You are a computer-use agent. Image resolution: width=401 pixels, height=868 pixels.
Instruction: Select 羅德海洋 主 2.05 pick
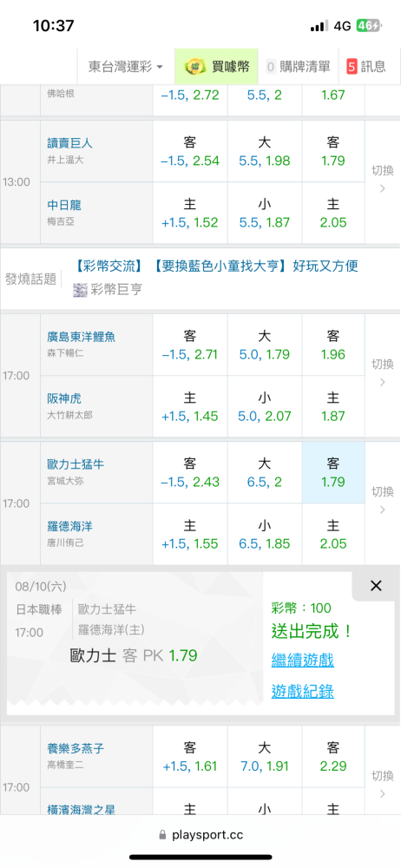tap(333, 534)
